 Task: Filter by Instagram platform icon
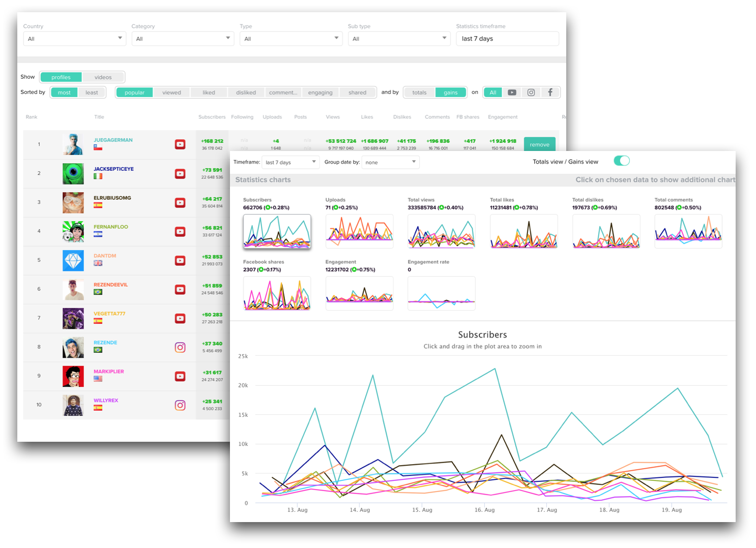(x=531, y=93)
